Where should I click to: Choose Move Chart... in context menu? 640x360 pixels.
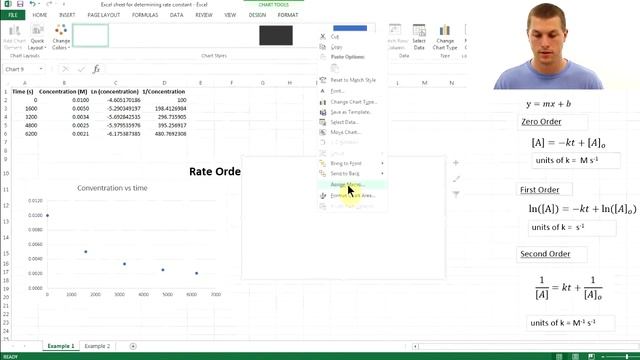tap(346, 132)
